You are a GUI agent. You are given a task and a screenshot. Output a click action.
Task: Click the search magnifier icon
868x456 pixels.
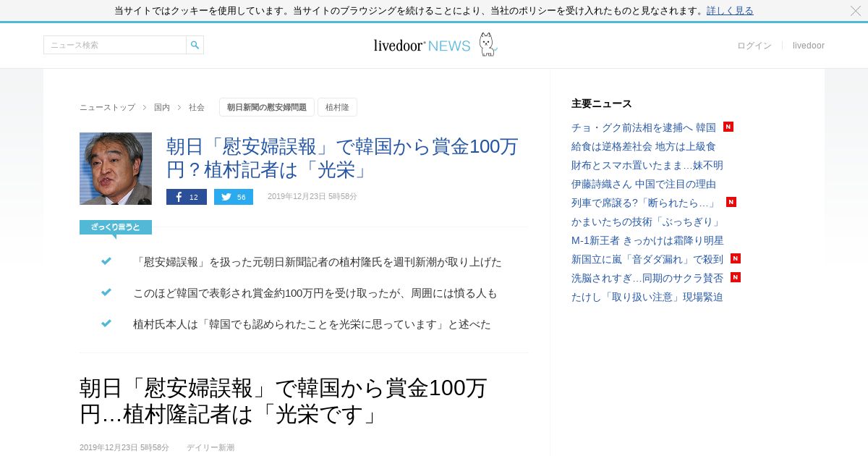[x=195, y=45]
